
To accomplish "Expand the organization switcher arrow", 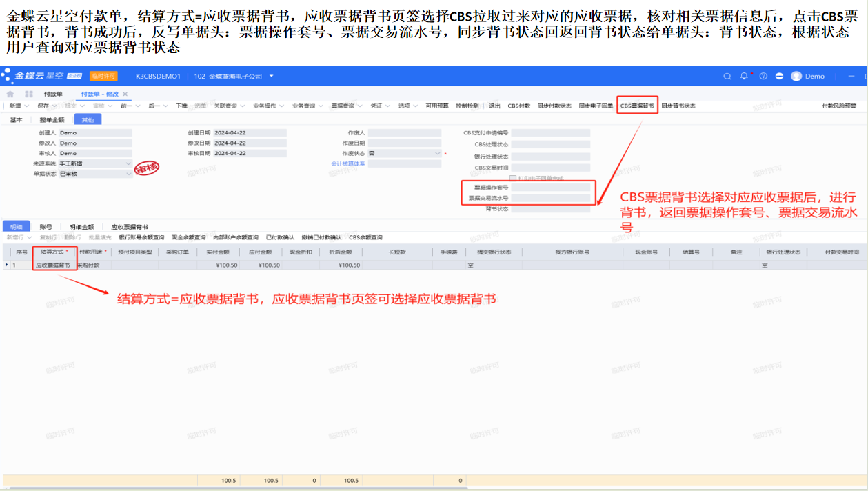I will (x=272, y=76).
